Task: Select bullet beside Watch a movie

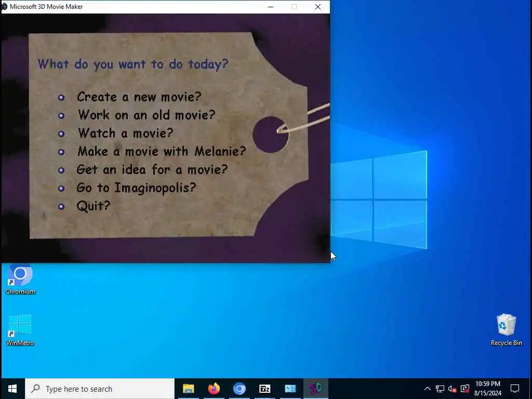Action: click(x=61, y=134)
